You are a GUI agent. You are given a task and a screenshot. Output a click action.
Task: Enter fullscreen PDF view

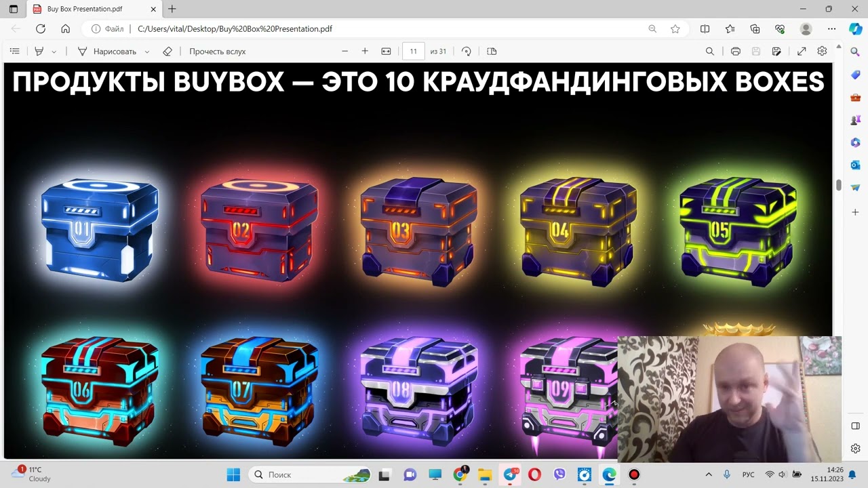[x=802, y=51]
